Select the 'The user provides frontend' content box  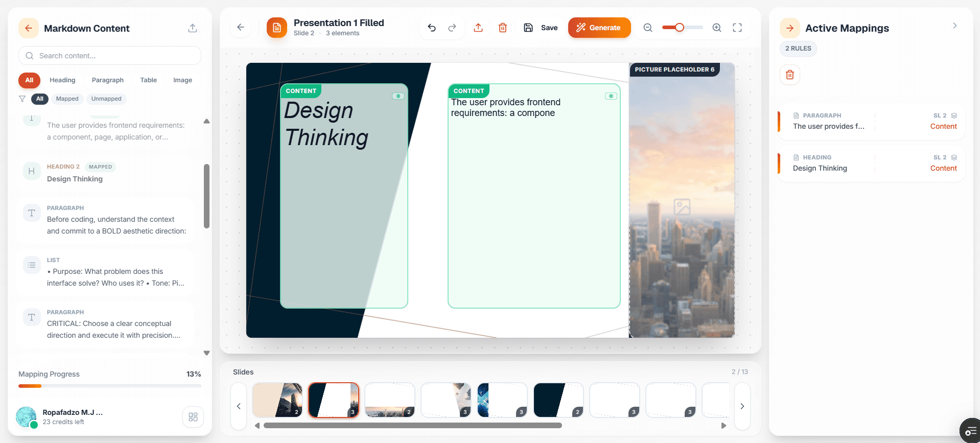point(534,196)
